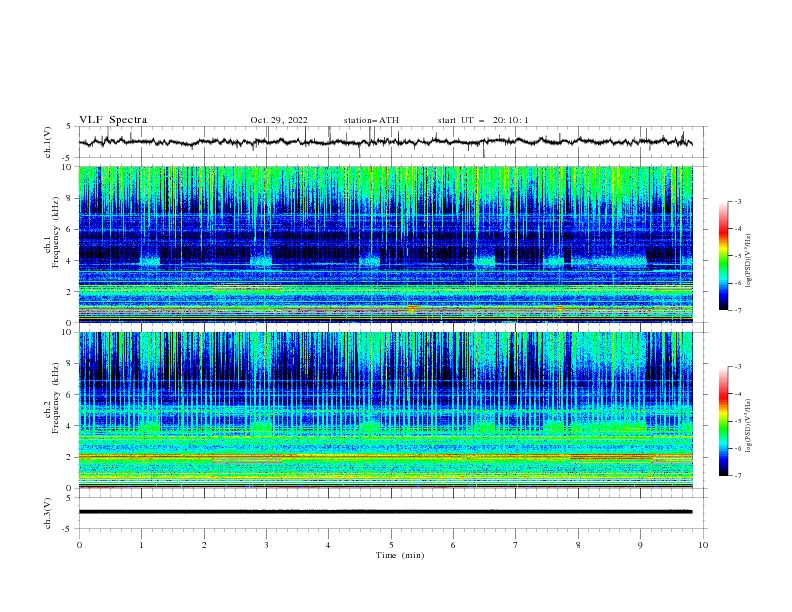The height and width of the screenshot is (612, 792).
Task: Select ch.2 colorbar label "log(PSD)(V²/Hz)"
Action: (748, 426)
